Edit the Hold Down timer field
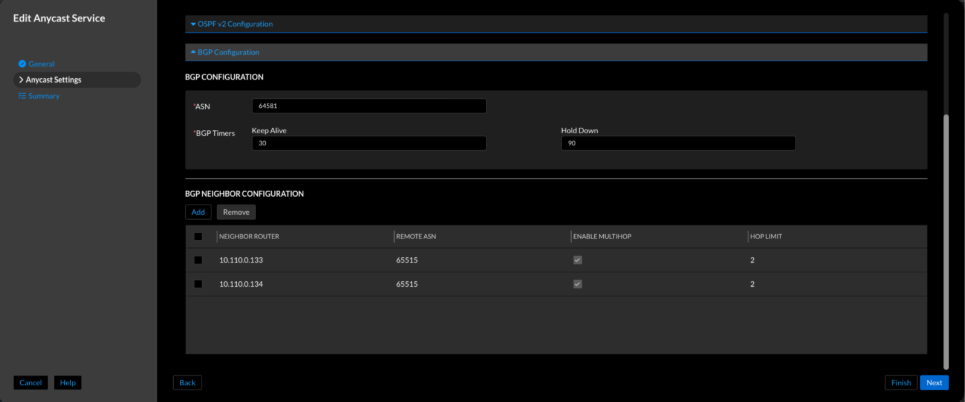This screenshot has height=402, width=965. [x=678, y=143]
